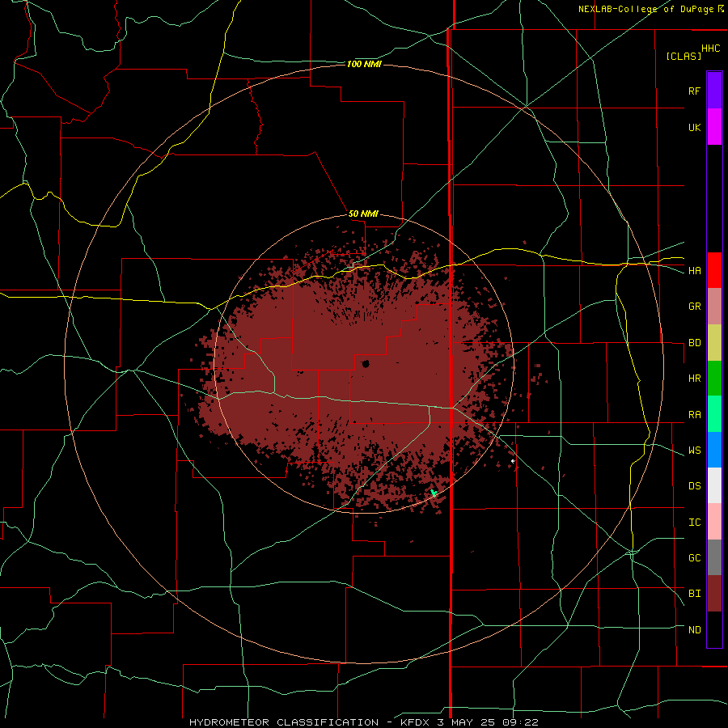Click the 'DS' legend label
The width and height of the screenshot is (728, 728).
tap(694, 486)
